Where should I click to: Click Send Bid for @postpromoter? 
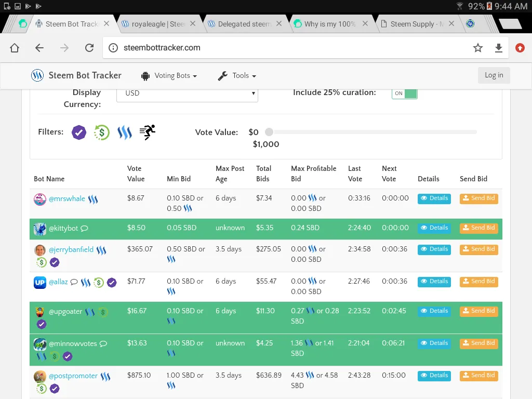[478, 376]
